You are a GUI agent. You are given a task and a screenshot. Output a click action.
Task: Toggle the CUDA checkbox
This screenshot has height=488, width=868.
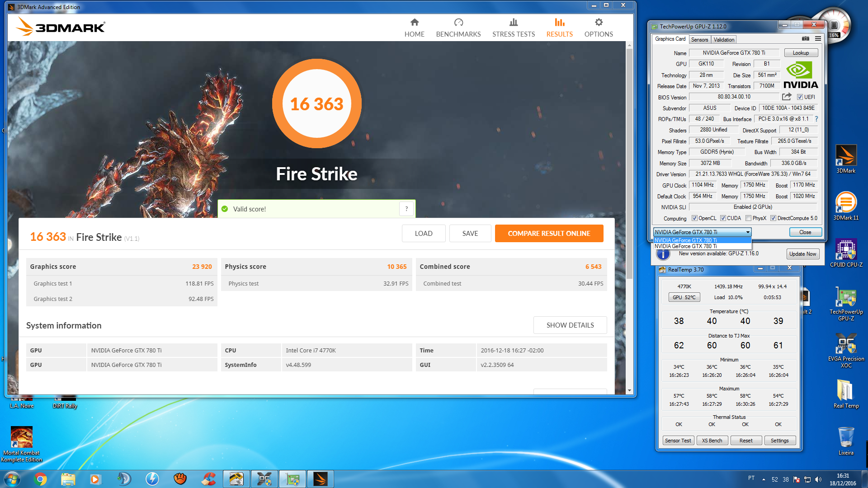(723, 218)
